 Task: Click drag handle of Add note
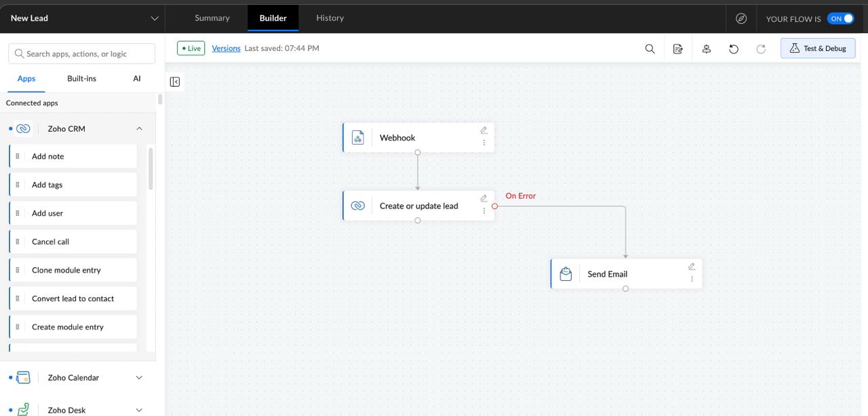(18, 156)
